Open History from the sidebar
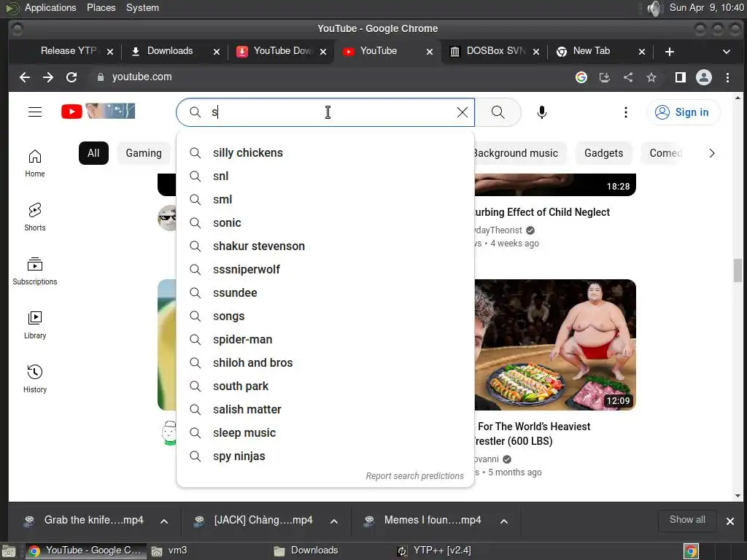 [x=35, y=378]
